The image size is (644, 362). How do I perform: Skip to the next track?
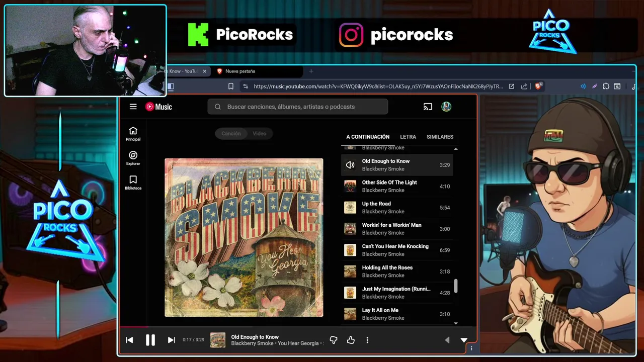171,340
